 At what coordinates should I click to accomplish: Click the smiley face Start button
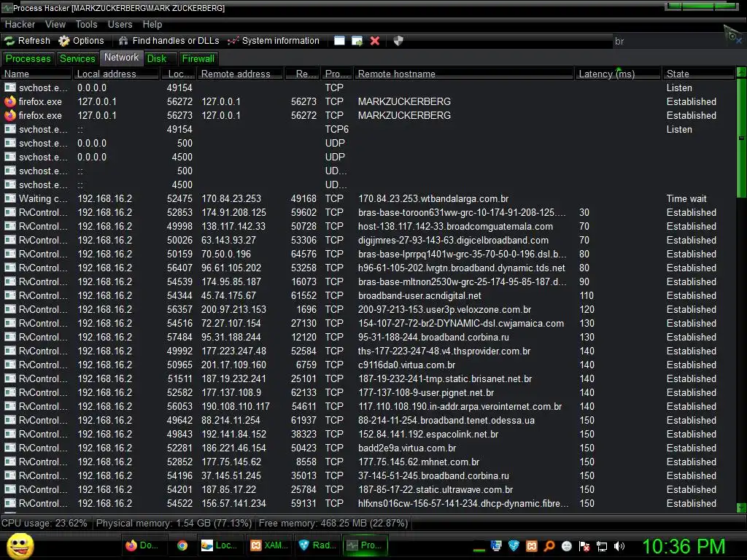click(x=20, y=545)
